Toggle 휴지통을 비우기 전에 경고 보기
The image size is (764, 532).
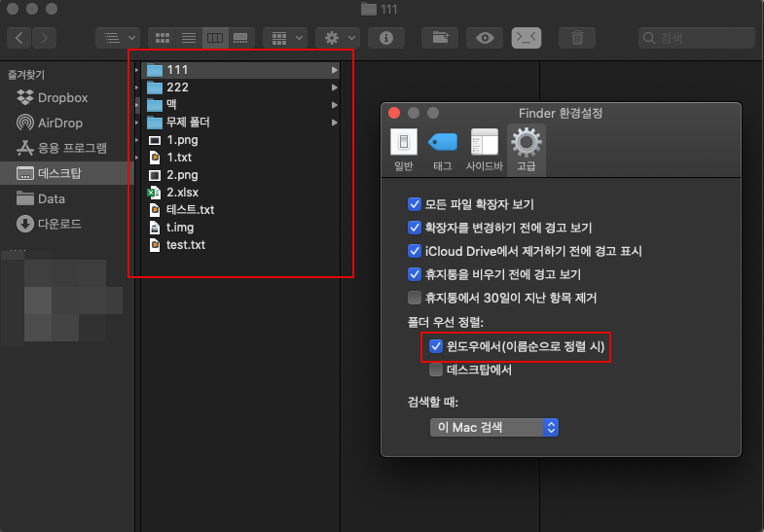[415, 274]
